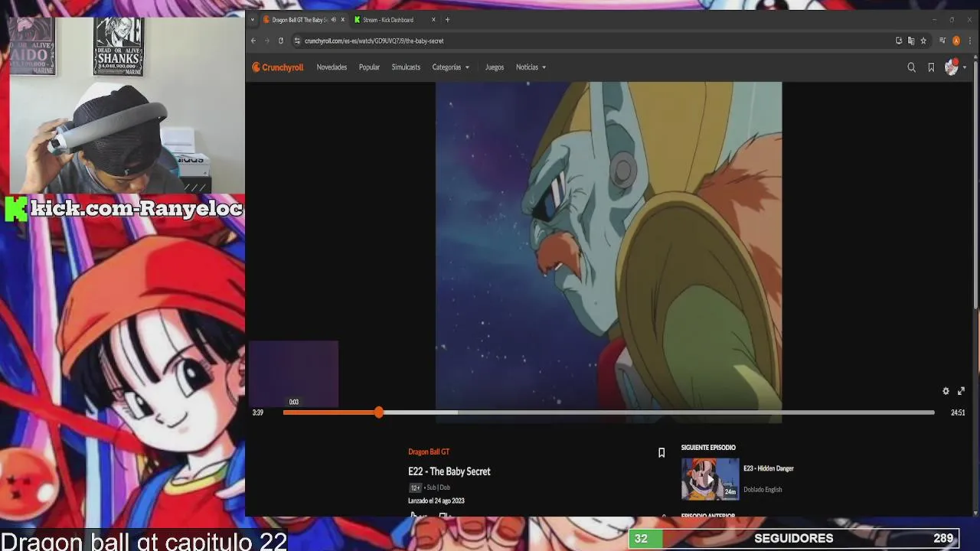Bookmark this page with the star icon
This screenshot has width=980, height=551.
tap(923, 41)
